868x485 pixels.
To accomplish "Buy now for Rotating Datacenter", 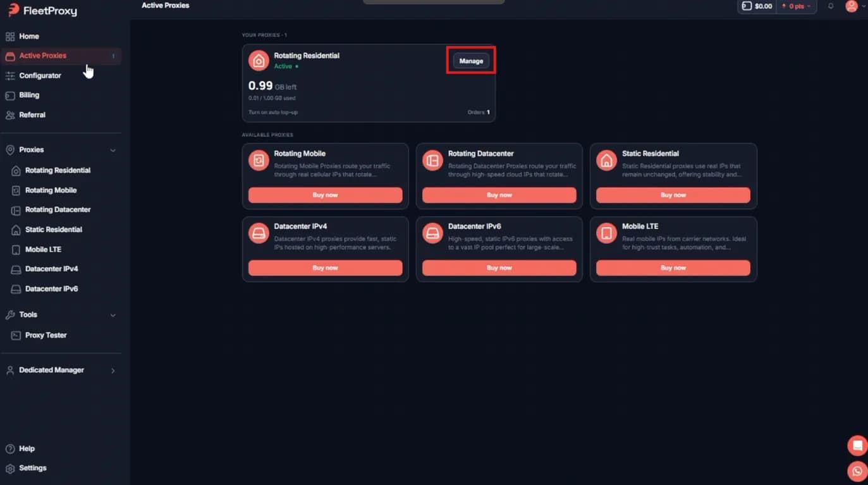I will (x=499, y=195).
